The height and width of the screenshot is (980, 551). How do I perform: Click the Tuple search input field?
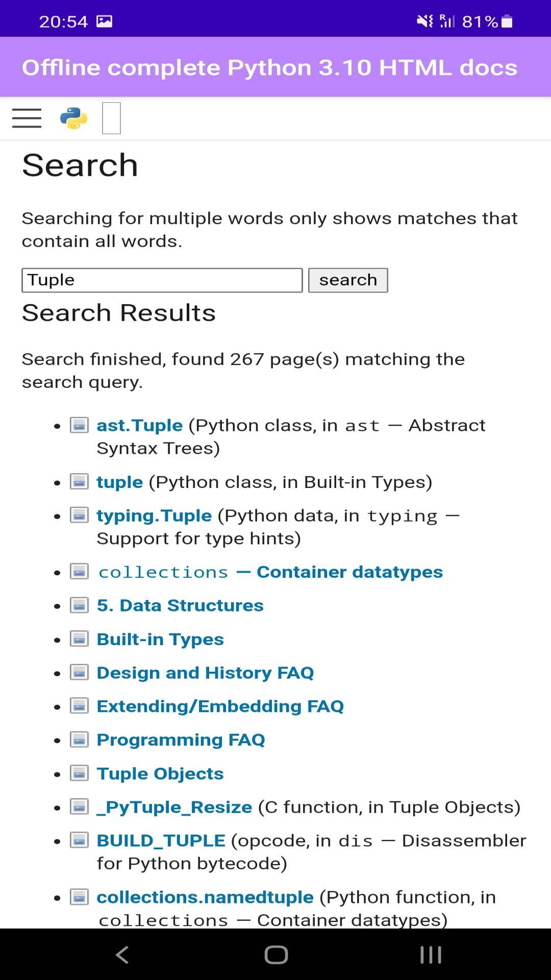coord(162,280)
